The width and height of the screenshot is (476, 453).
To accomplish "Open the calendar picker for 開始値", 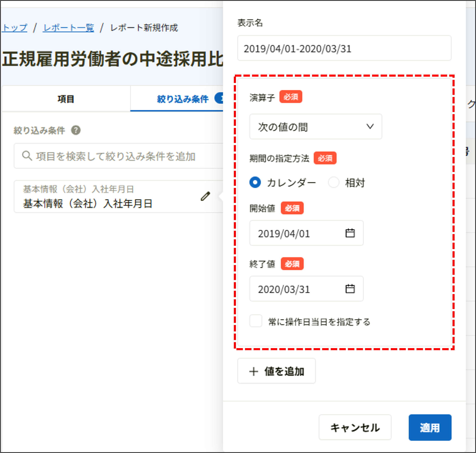I will click(x=350, y=233).
